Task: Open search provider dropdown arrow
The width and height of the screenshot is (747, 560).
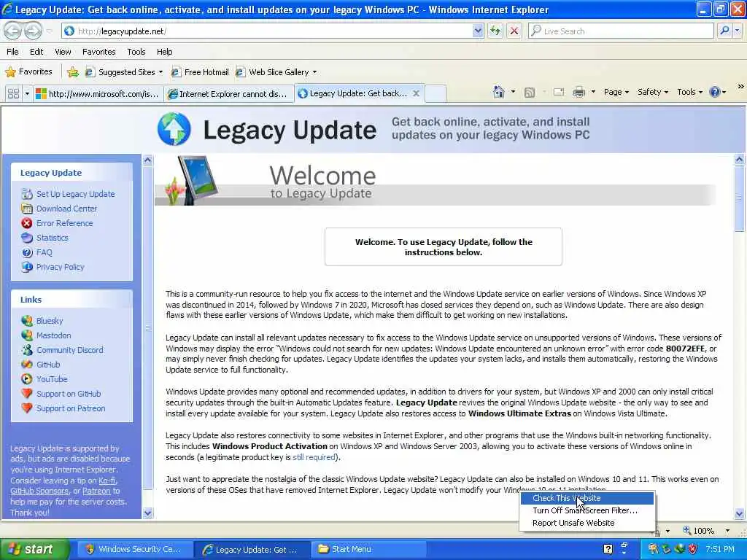Action: point(738,31)
